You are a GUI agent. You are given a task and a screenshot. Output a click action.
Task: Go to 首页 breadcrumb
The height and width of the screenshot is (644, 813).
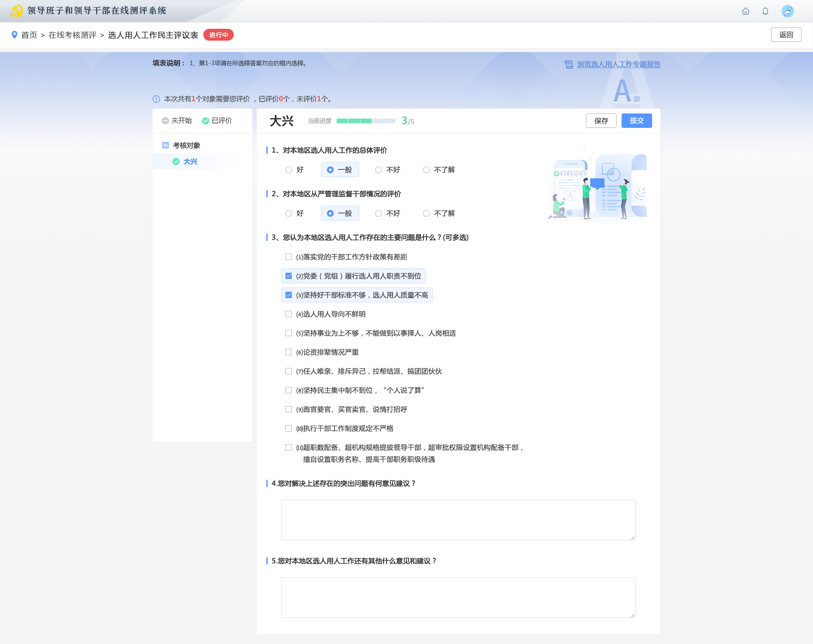tap(29, 35)
